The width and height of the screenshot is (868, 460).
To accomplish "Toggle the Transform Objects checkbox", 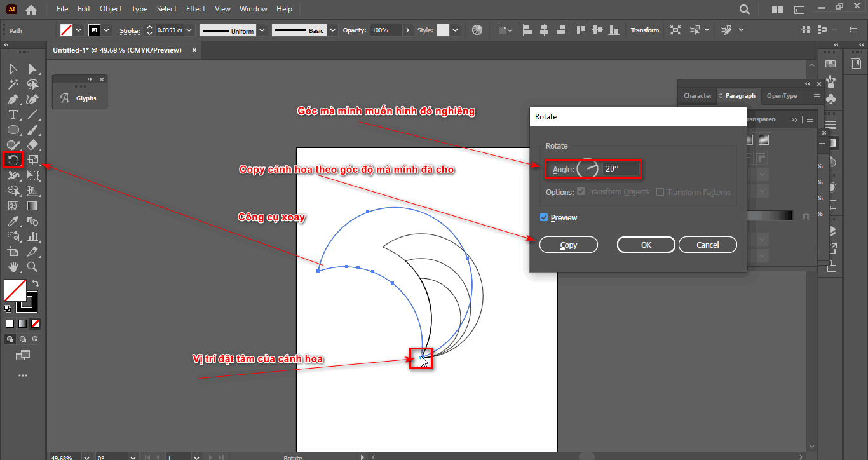I will click(581, 192).
